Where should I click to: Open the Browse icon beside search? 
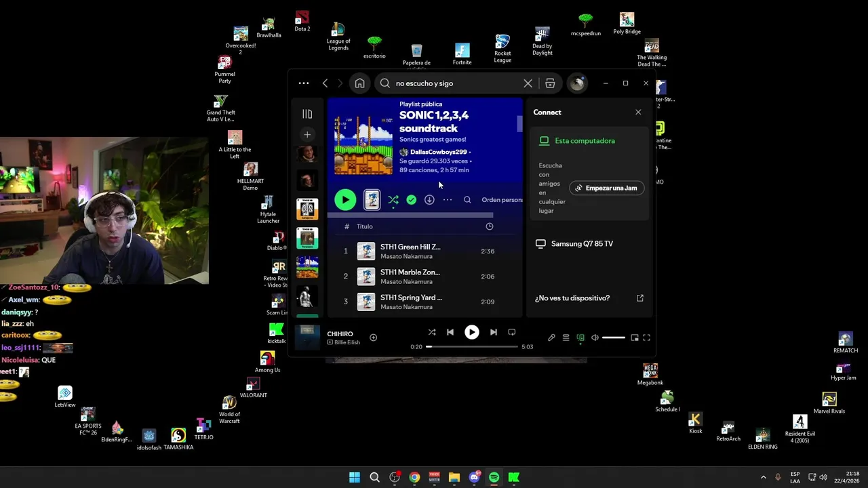[x=550, y=83]
